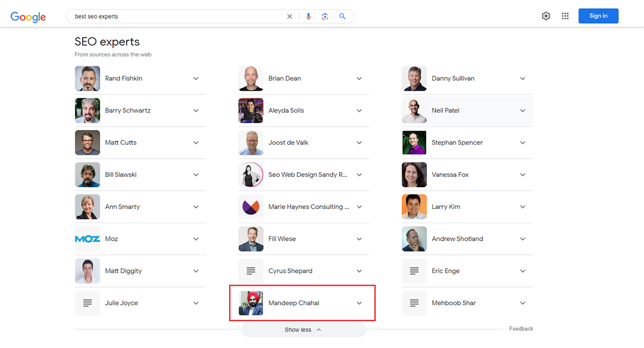Open the Feedback link
Screen dimensions: 644x348
521,329
